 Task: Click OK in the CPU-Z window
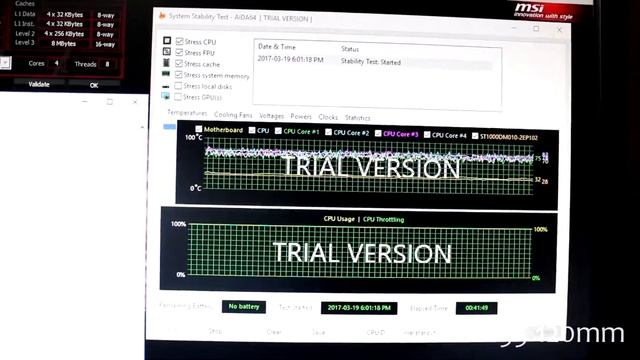click(94, 85)
